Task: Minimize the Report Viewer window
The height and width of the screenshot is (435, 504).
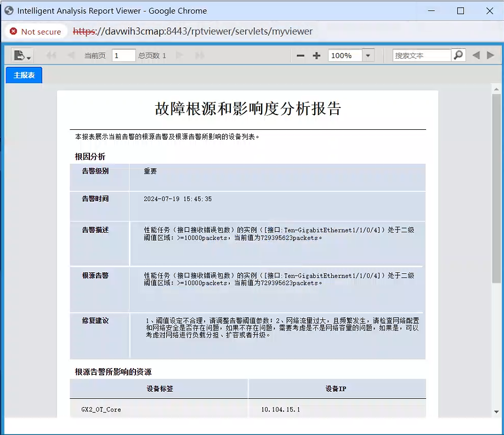Action: [x=432, y=11]
